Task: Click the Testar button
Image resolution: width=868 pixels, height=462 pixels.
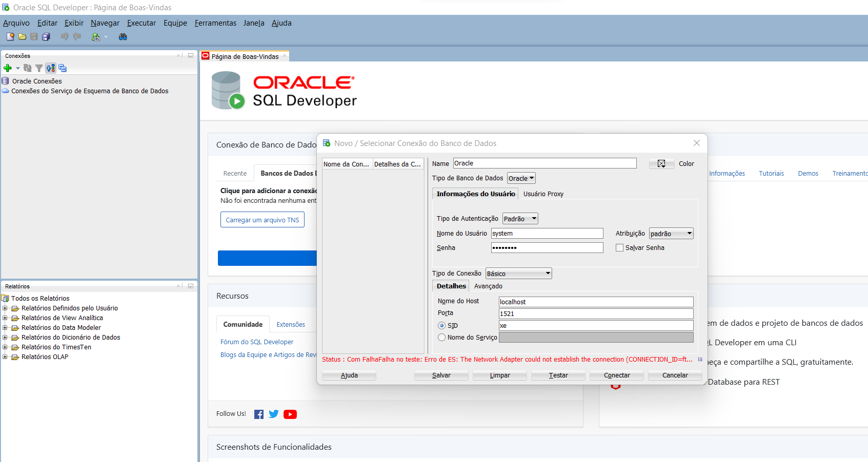Action: pos(558,375)
